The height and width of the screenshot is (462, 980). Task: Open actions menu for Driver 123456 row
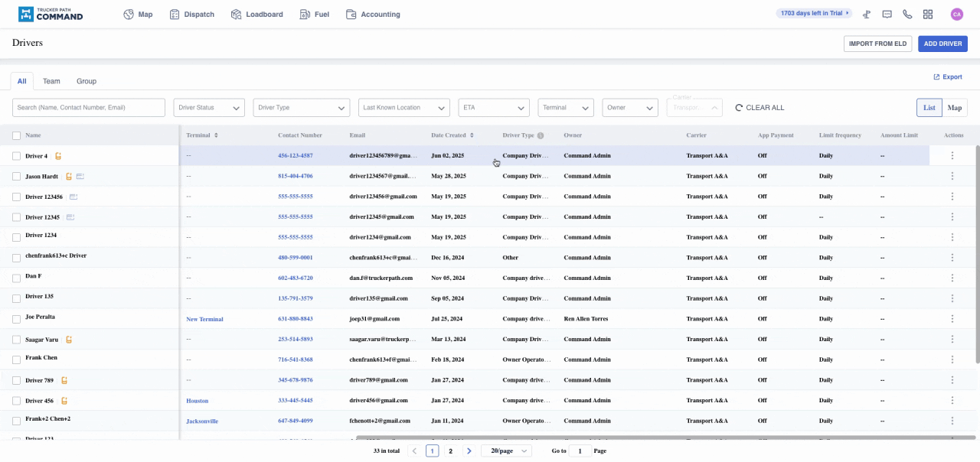pyautogui.click(x=952, y=196)
